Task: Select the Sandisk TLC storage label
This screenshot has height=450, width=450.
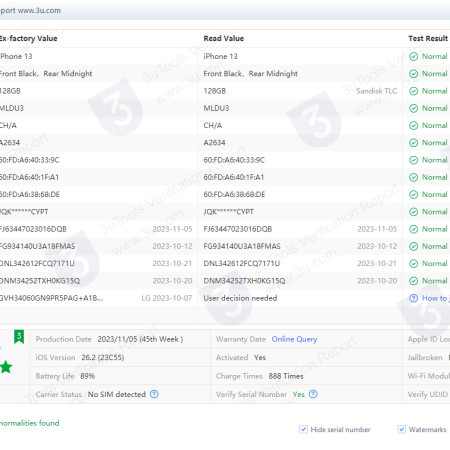Action: [x=377, y=91]
